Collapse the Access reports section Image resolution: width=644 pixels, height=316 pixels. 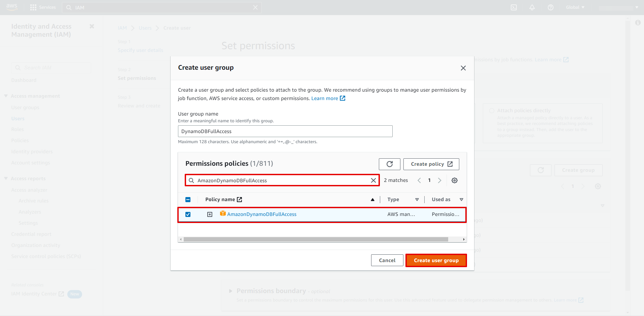click(6, 179)
